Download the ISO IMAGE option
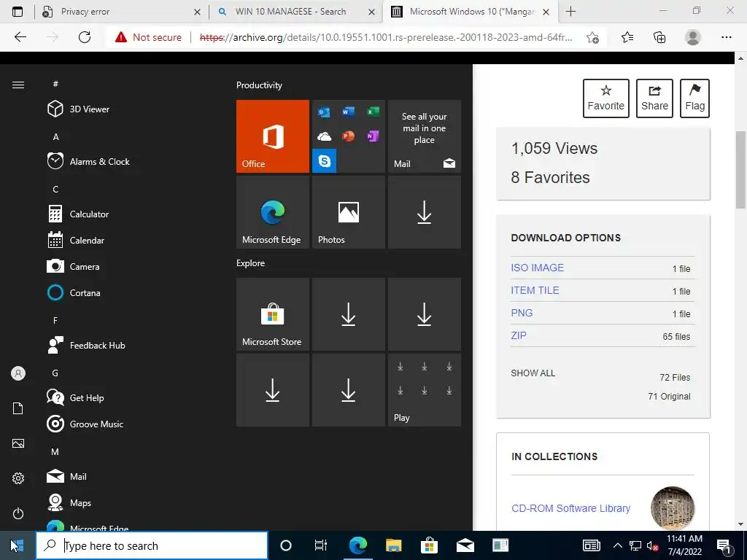The image size is (747, 560). [538, 268]
